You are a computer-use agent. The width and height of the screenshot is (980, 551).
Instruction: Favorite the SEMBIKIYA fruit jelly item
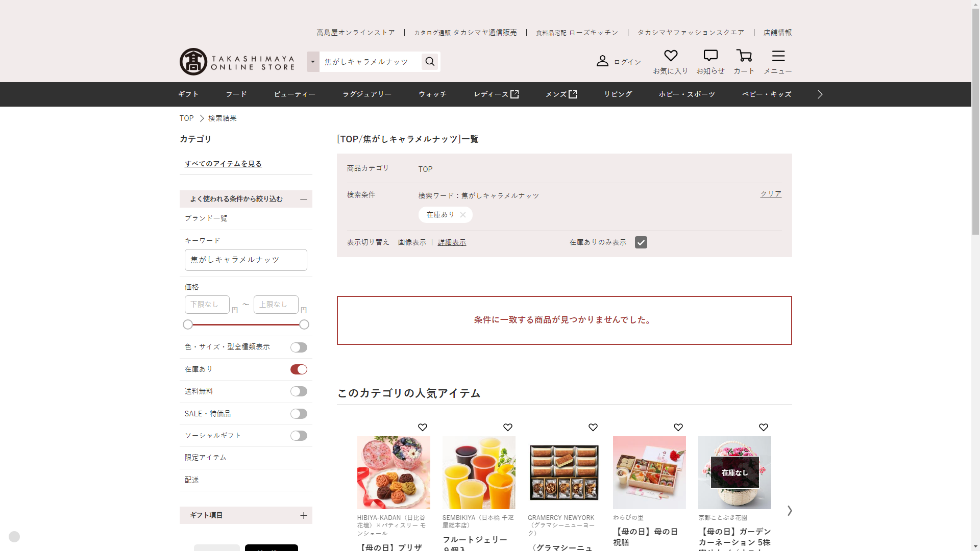[x=507, y=428]
